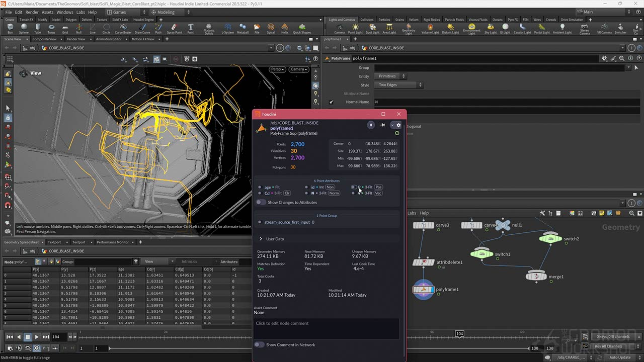Screen dimensions: 644x362
Task: Toggle the Normal Name checkbox
Action: click(331, 102)
